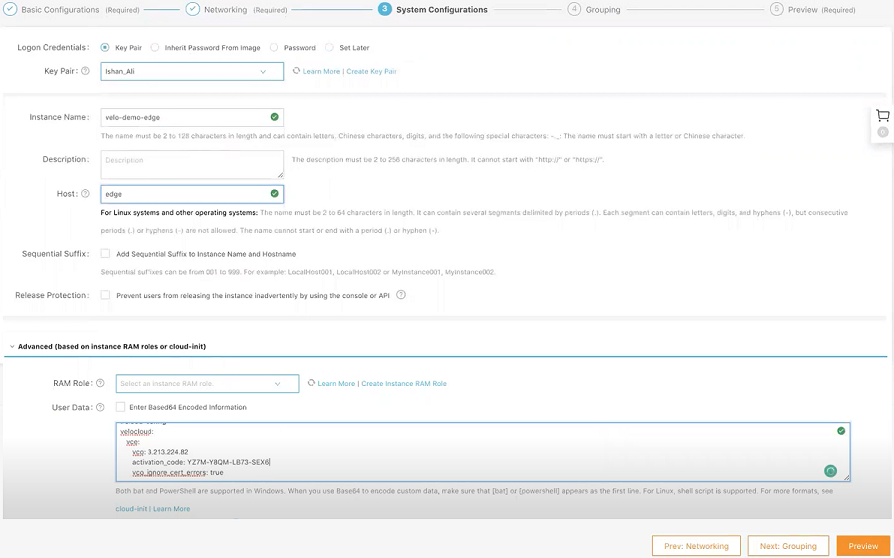Click the refresh icon beside RAM Role

point(311,383)
